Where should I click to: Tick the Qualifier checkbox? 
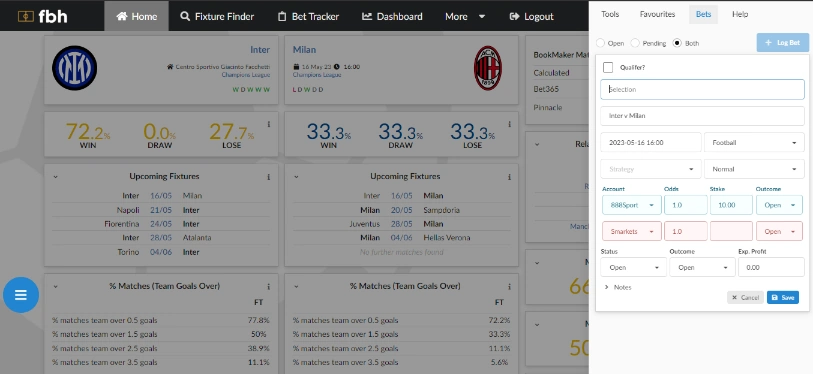point(608,67)
